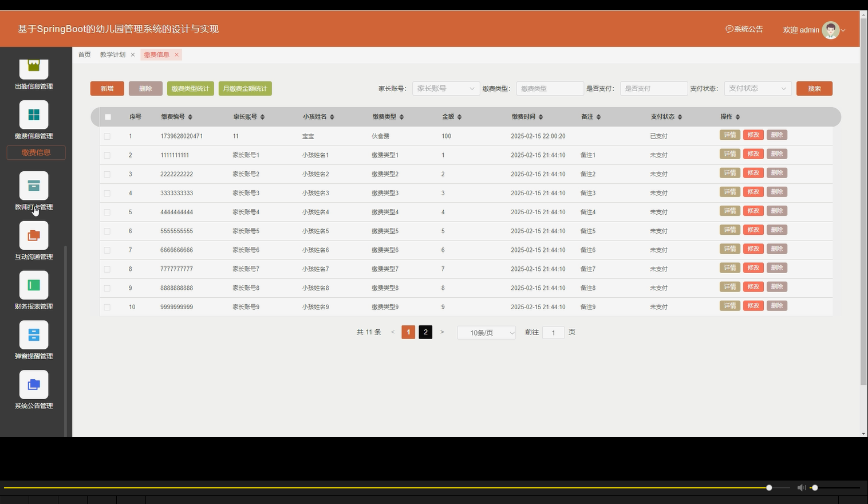The image size is (868, 504).
Task: Click the 搜索 button
Action: coord(814,88)
